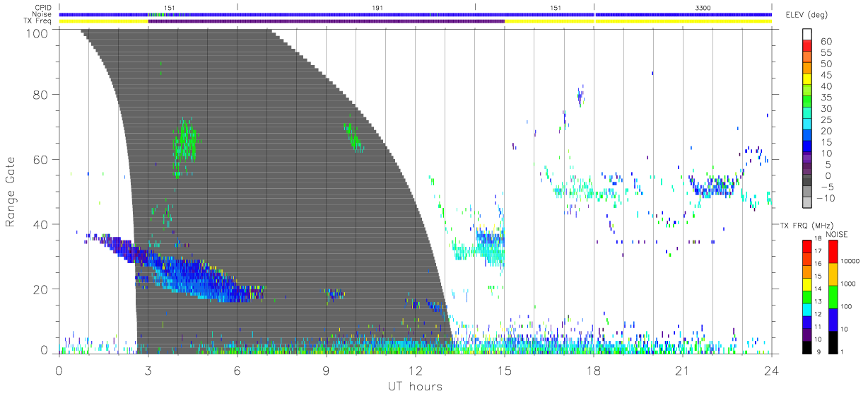868x401 pixels.
Task: Click the 1000 label on NOISE legend
Action: pyautogui.click(x=849, y=284)
